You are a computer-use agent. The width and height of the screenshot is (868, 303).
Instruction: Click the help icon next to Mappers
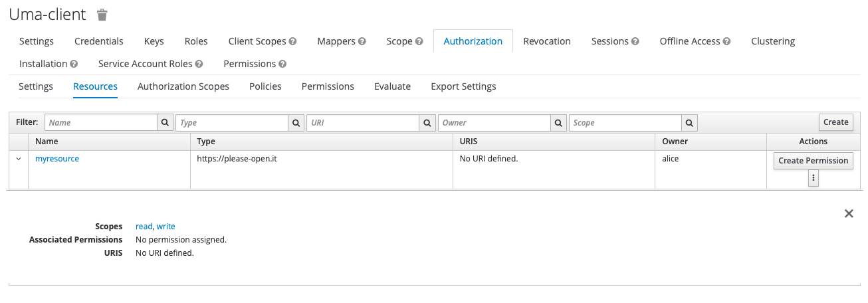[x=362, y=41]
